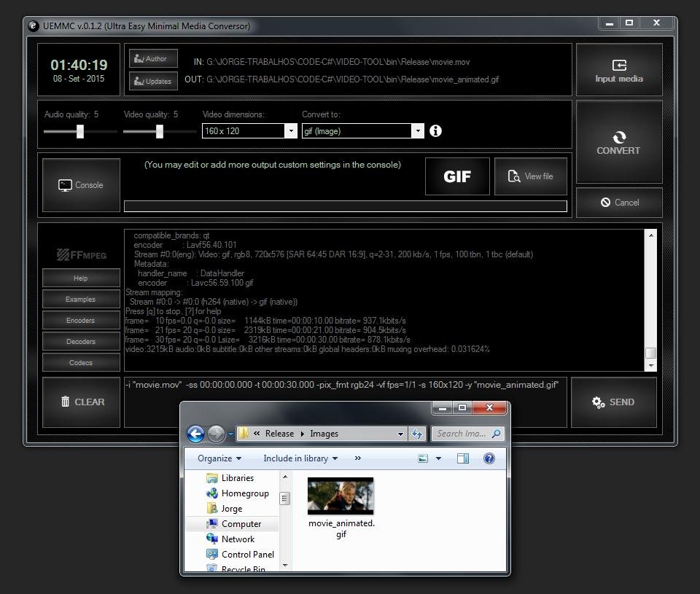Expand the Explorer address bar history dropdown

tap(400, 434)
